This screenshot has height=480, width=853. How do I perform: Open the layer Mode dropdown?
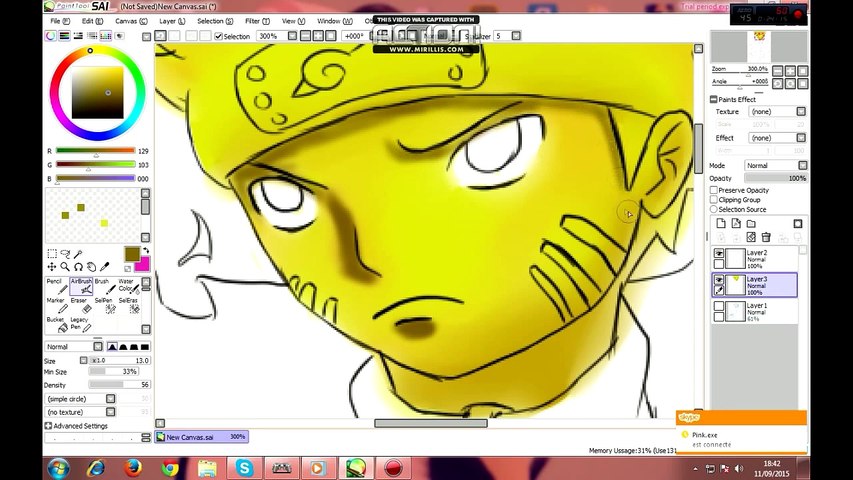(802, 165)
